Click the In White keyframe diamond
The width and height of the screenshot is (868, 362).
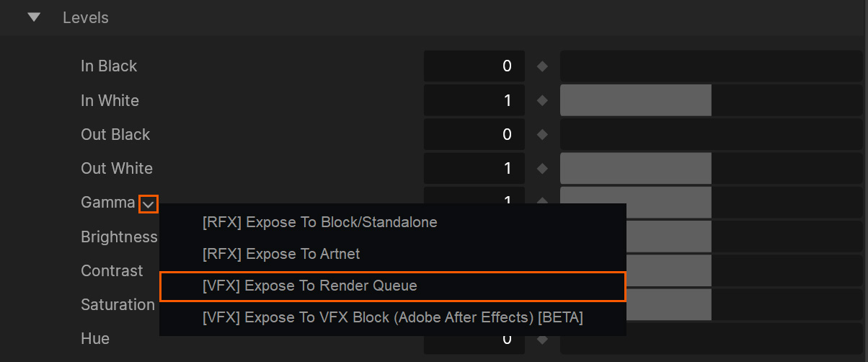(x=543, y=101)
